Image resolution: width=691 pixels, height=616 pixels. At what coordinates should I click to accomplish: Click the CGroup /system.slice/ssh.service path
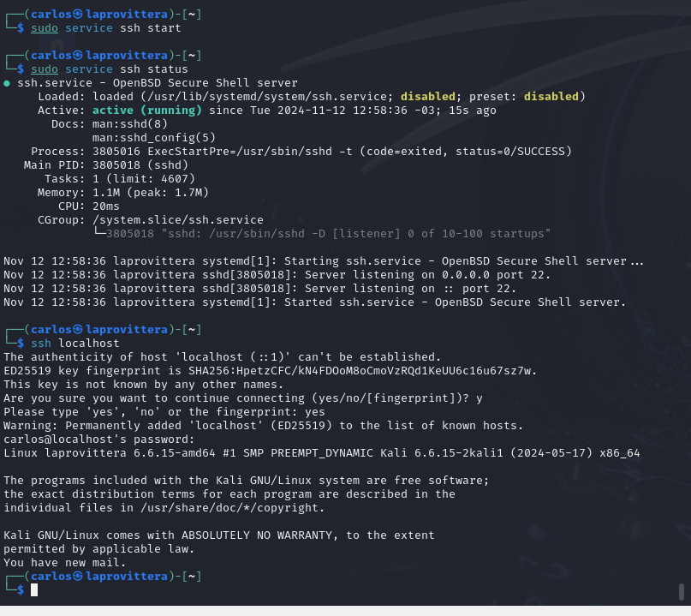tap(177, 219)
